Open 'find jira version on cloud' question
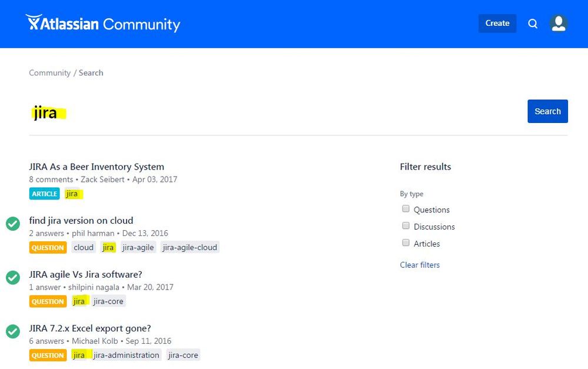This screenshot has width=588, height=369. click(x=81, y=221)
